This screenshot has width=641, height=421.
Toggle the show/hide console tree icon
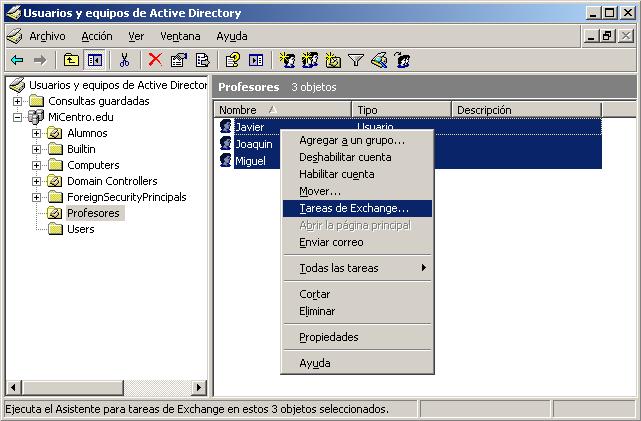click(x=94, y=60)
